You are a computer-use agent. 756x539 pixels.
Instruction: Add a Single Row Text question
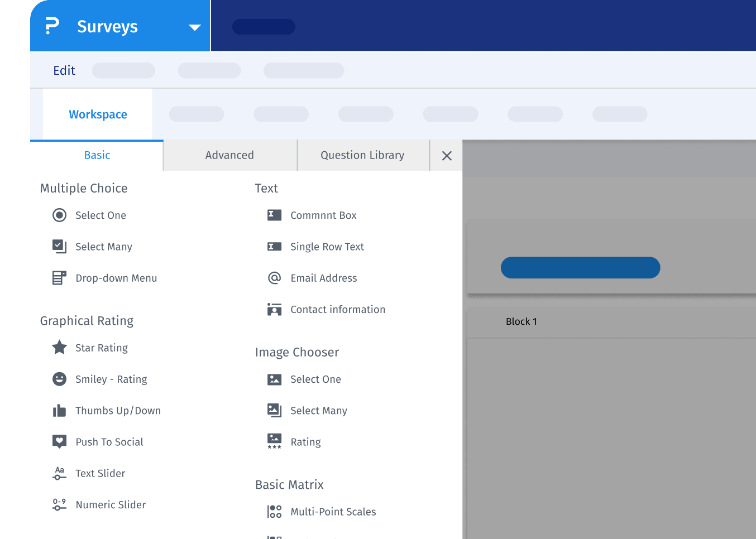tap(327, 247)
